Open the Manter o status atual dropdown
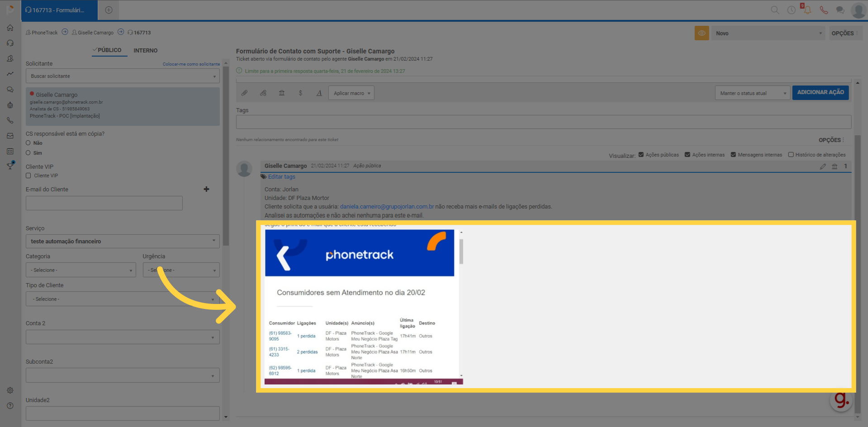 [752, 93]
